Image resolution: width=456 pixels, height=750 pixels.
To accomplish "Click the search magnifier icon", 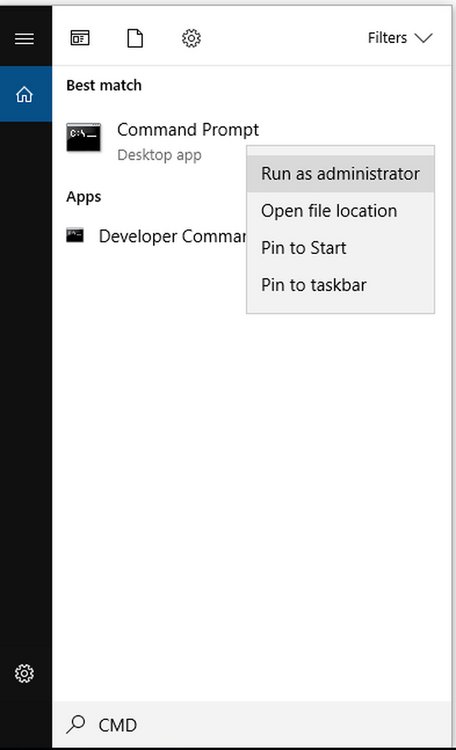I will pos(76,724).
